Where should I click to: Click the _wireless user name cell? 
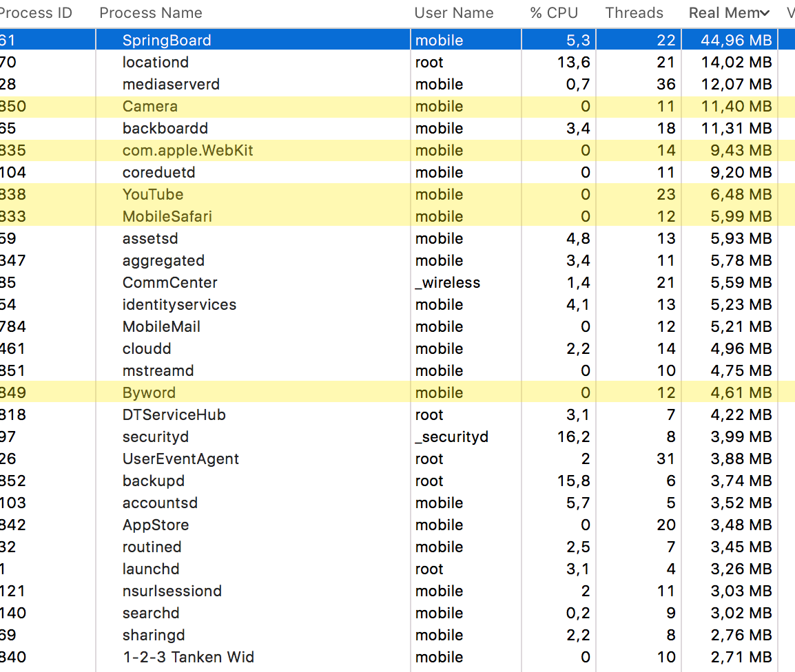click(x=448, y=283)
